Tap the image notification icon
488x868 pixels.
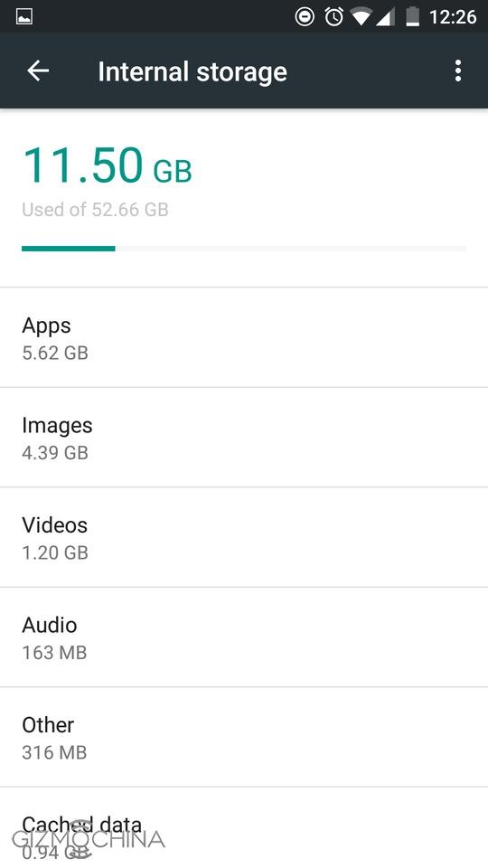[x=24, y=17]
